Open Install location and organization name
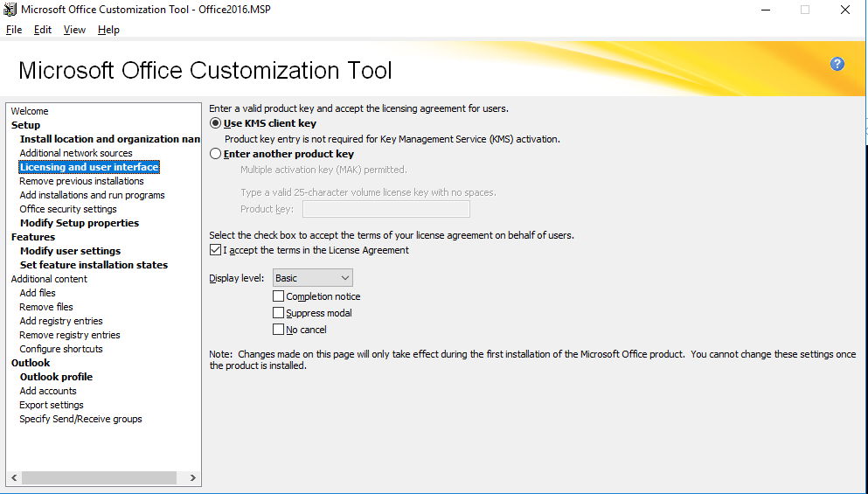This screenshot has height=494, width=868. [110, 139]
